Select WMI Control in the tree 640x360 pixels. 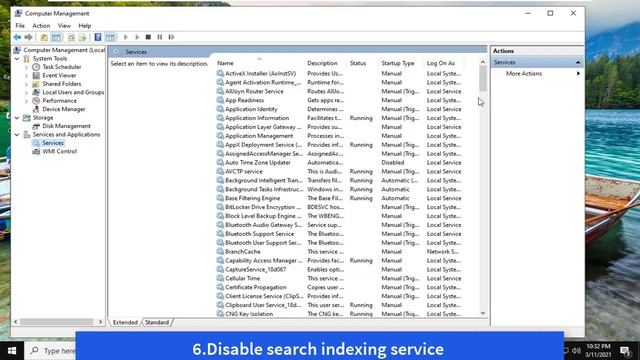(x=59, y=151)
